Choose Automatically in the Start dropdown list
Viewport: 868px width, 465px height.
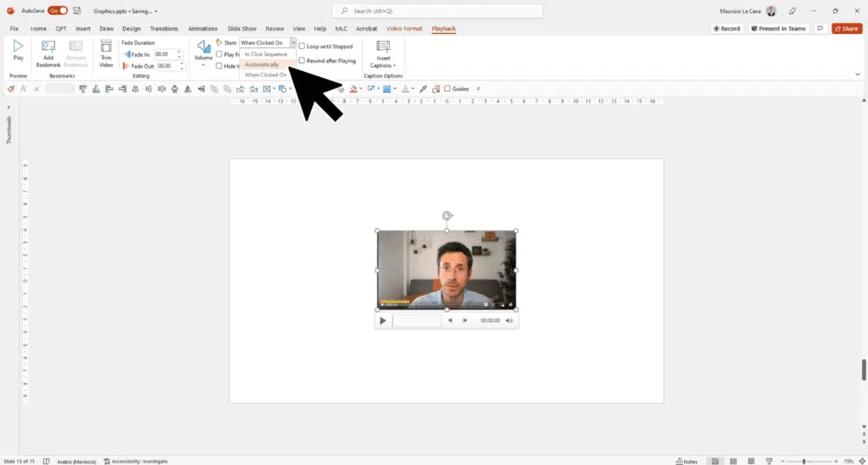262,64
